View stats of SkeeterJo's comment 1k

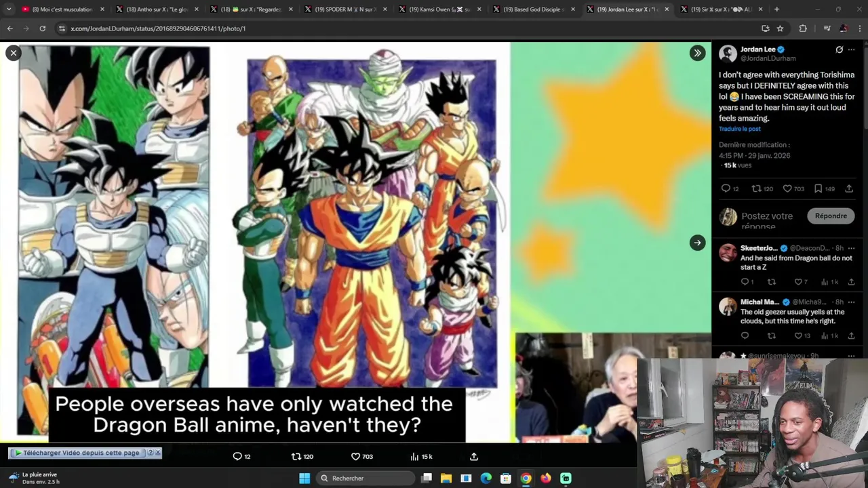pyautogui.click(x=829, y=281)
